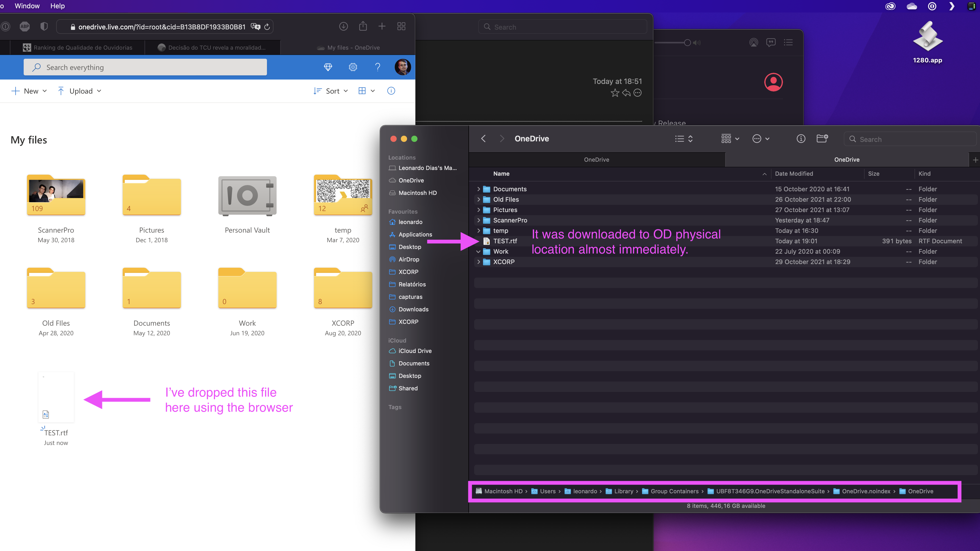Open the Window menu in menu bar
The height and width of the screenshot is (551, 980).
tap(27, 6)
